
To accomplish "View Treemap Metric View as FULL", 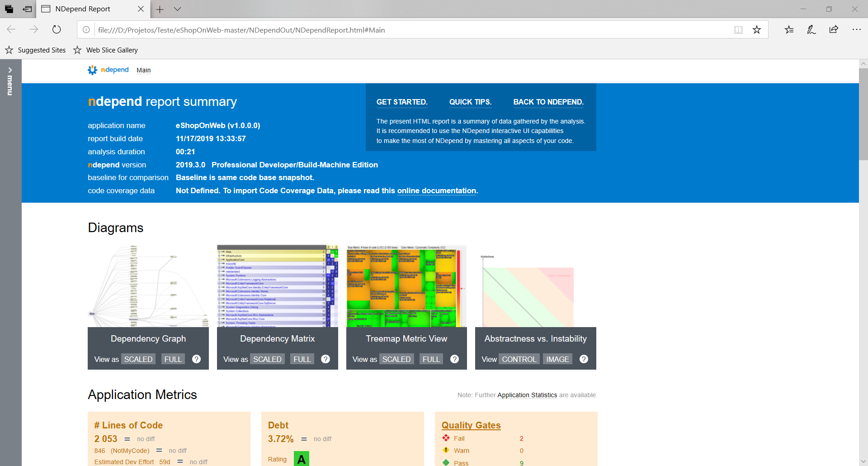I will [x=431, y=359].
